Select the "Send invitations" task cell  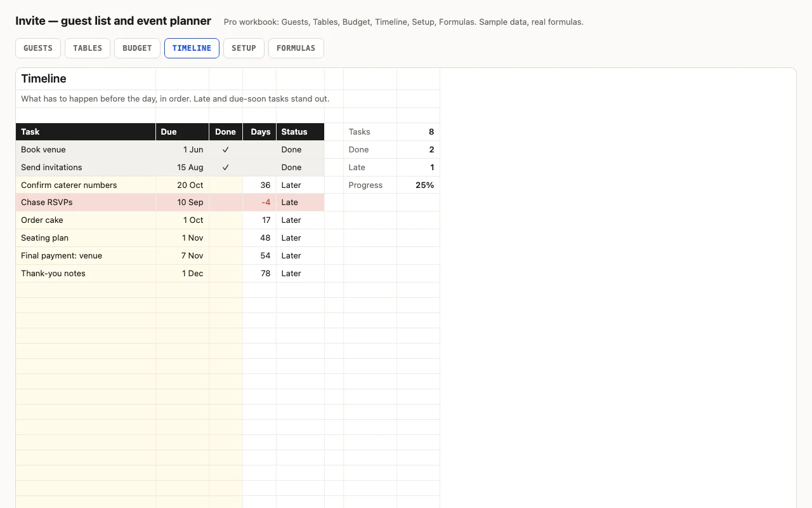tap(86, 168)
